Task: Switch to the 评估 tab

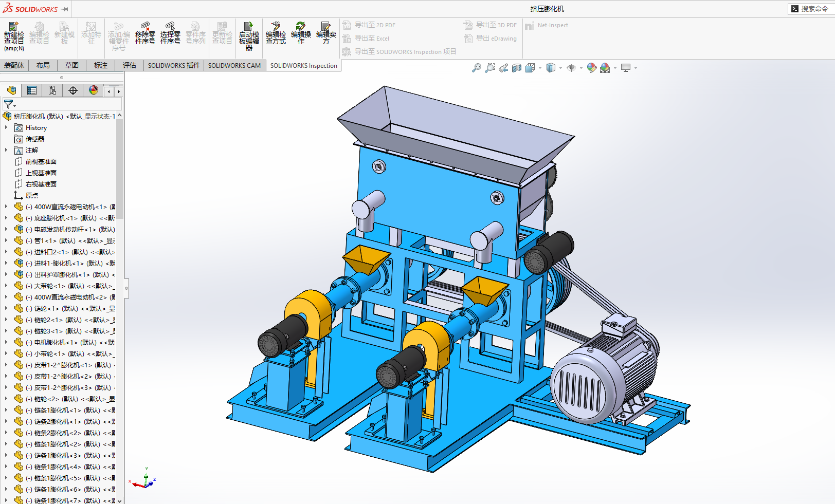Action: (x=130, y=65)
